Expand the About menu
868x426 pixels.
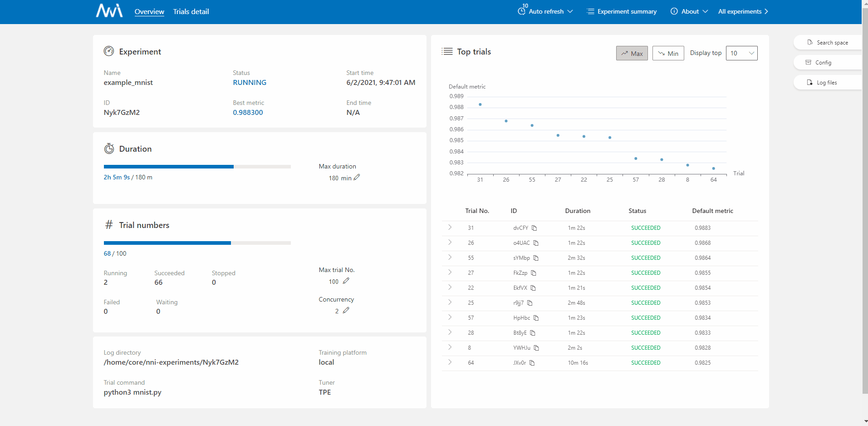click(689, 11)
